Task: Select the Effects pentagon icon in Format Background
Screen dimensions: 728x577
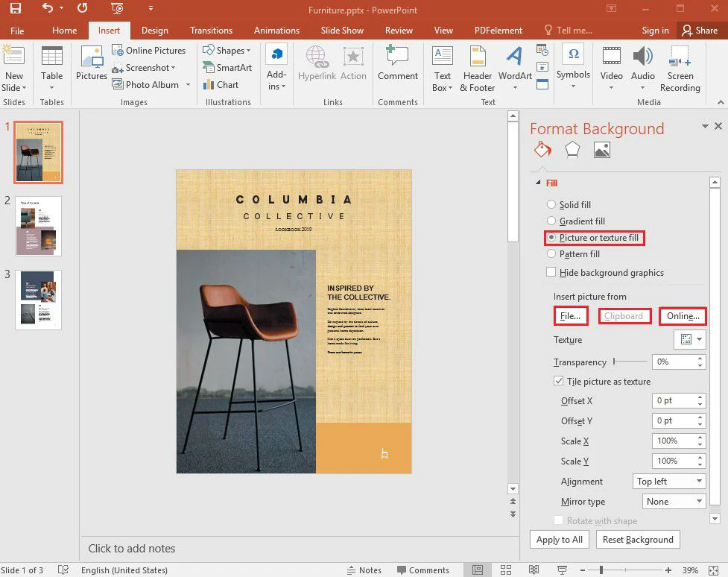Action: (572, 150)
